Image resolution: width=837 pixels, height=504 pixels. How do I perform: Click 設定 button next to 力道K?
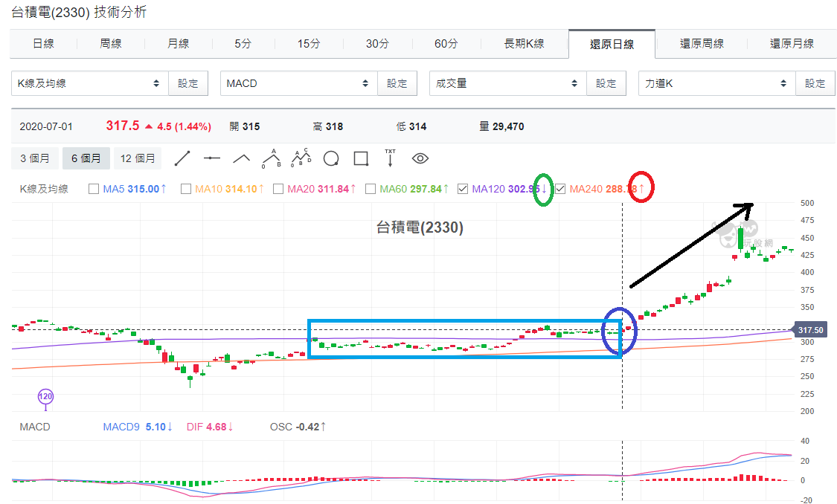(815, 84)
